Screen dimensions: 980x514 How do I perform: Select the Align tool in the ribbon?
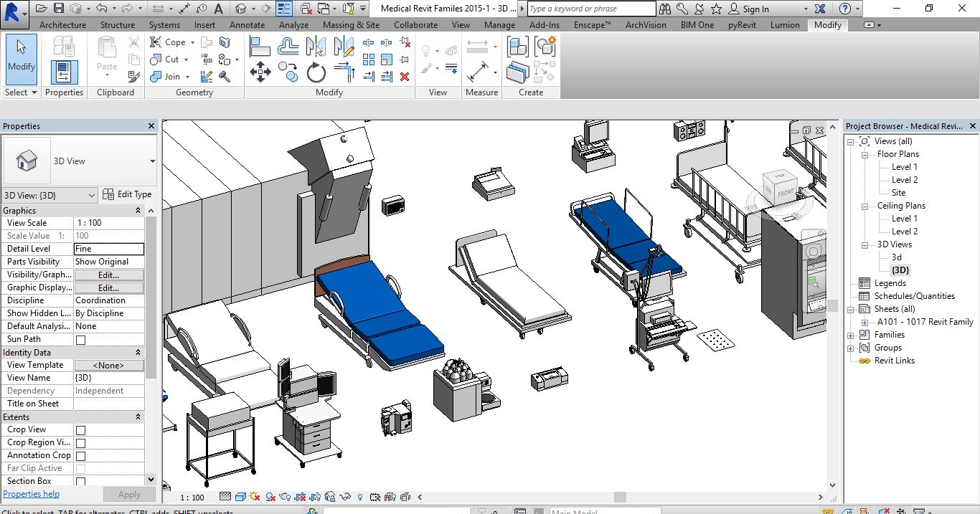(260, 47)
